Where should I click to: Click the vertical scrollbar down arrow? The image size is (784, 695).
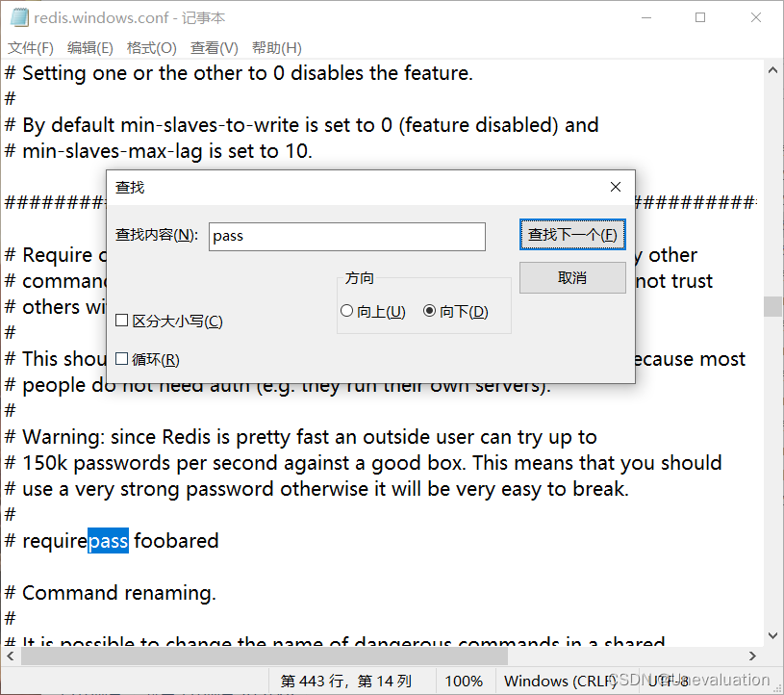pos(772,636)
